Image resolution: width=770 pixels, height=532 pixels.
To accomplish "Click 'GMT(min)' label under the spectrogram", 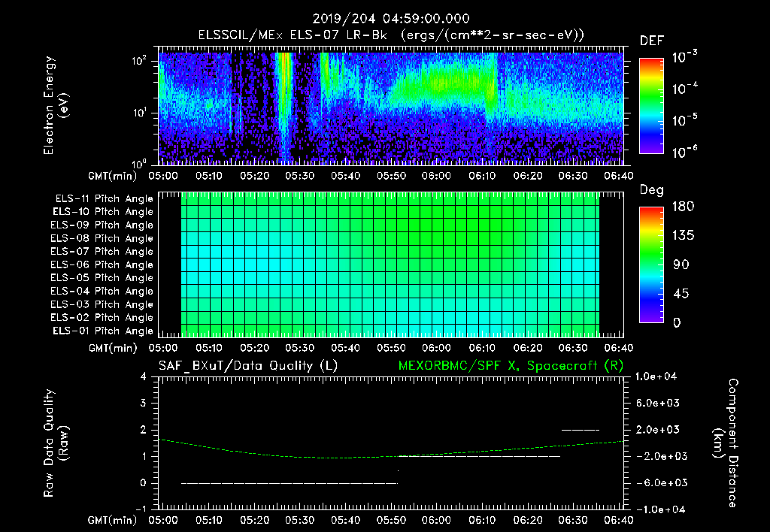I will [113, 176].
